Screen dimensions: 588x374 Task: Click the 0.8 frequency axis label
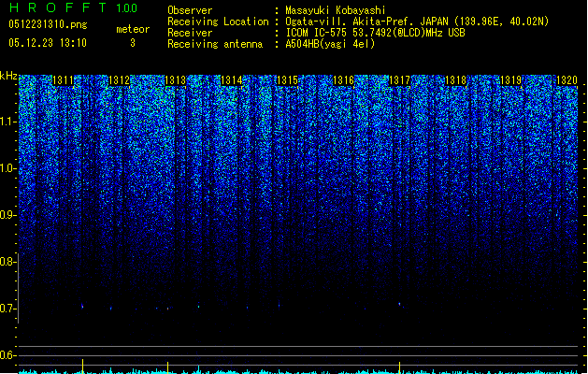7,262
